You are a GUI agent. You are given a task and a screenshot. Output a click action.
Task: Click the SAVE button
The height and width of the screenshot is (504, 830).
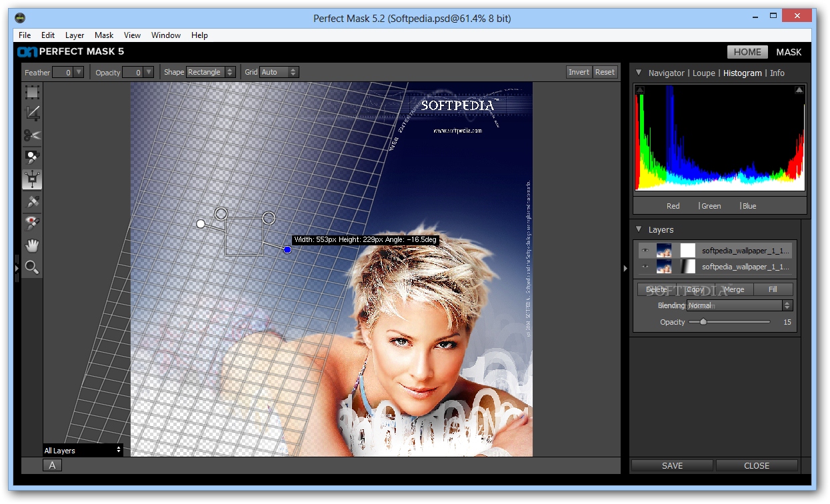click(x=672, y=465)
